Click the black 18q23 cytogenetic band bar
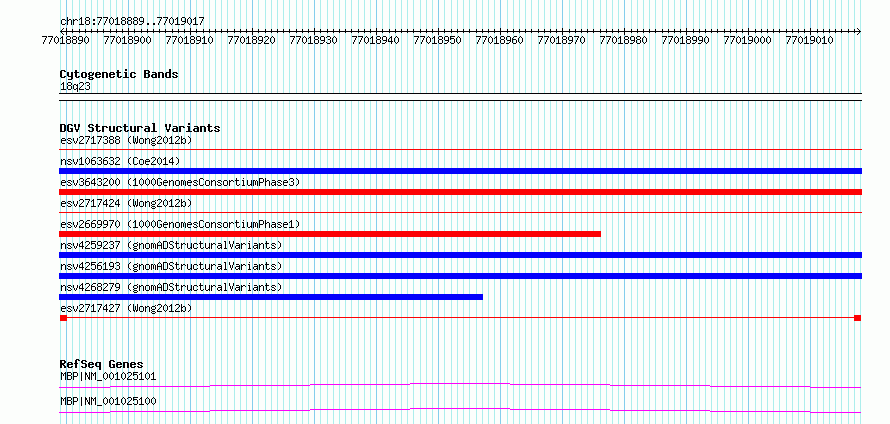The height and width of the screenshot is (424, 890). (460, 96)
